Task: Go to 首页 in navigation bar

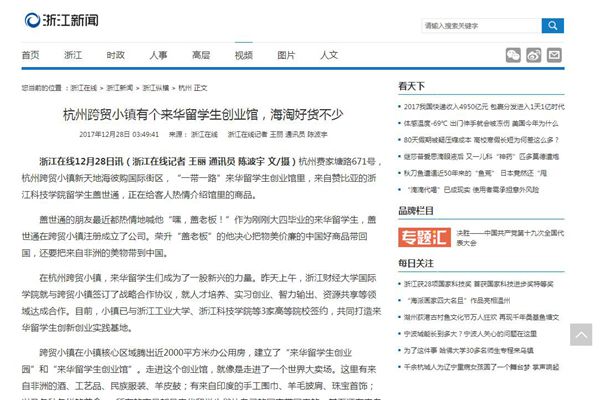Action: coord(29,55)
